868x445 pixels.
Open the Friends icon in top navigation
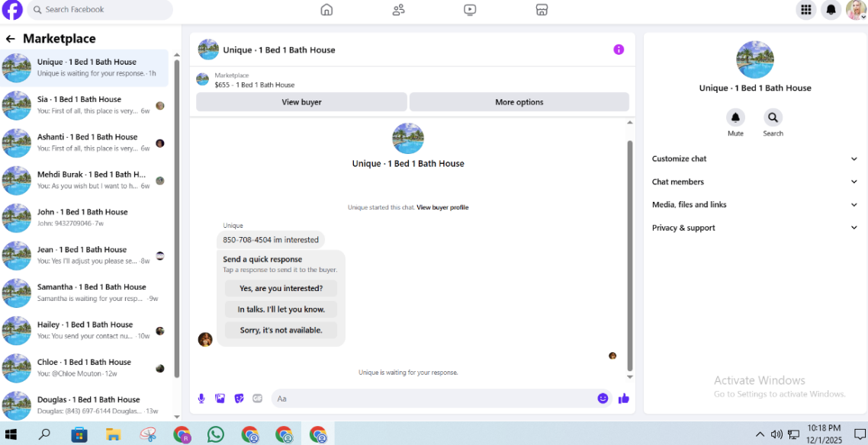(x=399, y=10)
